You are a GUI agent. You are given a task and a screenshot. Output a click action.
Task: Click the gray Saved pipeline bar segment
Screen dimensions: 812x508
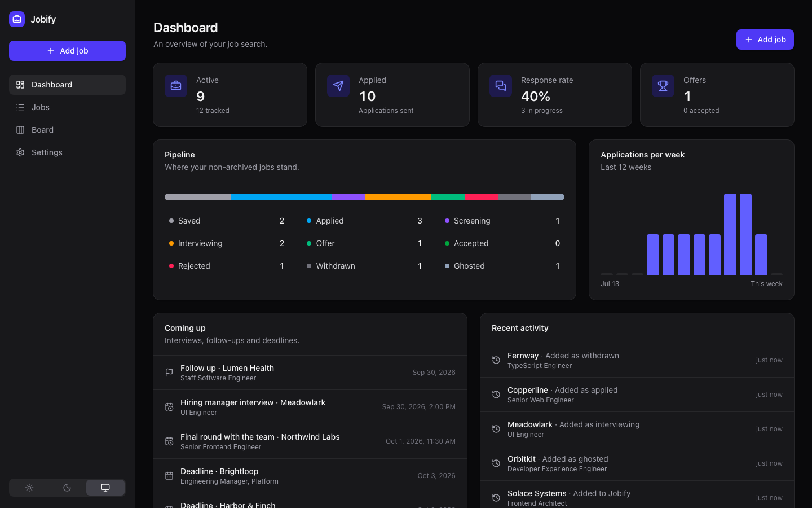click(198, 197)
